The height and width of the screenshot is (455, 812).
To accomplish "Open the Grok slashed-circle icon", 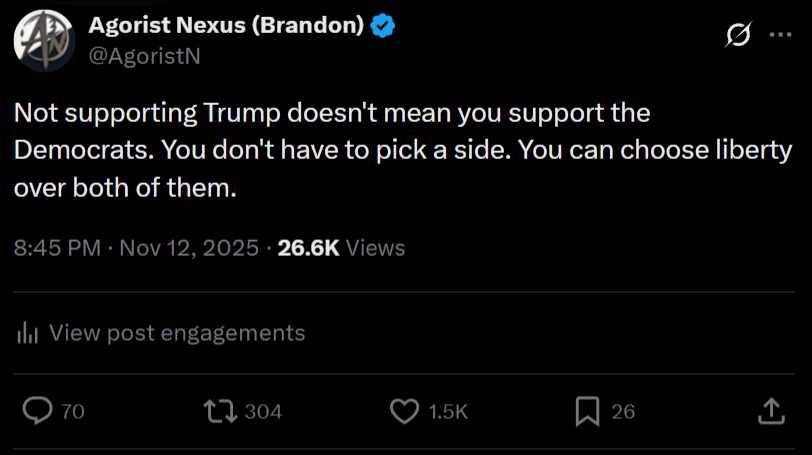I will pos(738,35).
